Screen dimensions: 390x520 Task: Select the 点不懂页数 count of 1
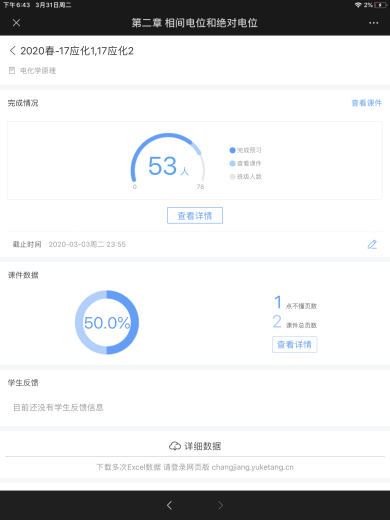coord(278,302)
